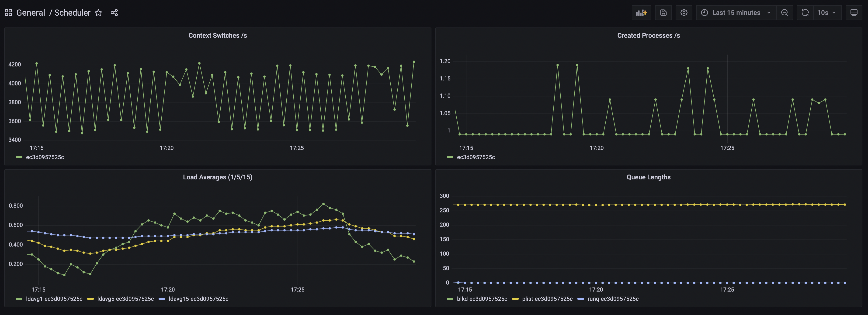Open the Scheduler breadcrumb title
Screen dimensions: 868x315
coord(73,13)
